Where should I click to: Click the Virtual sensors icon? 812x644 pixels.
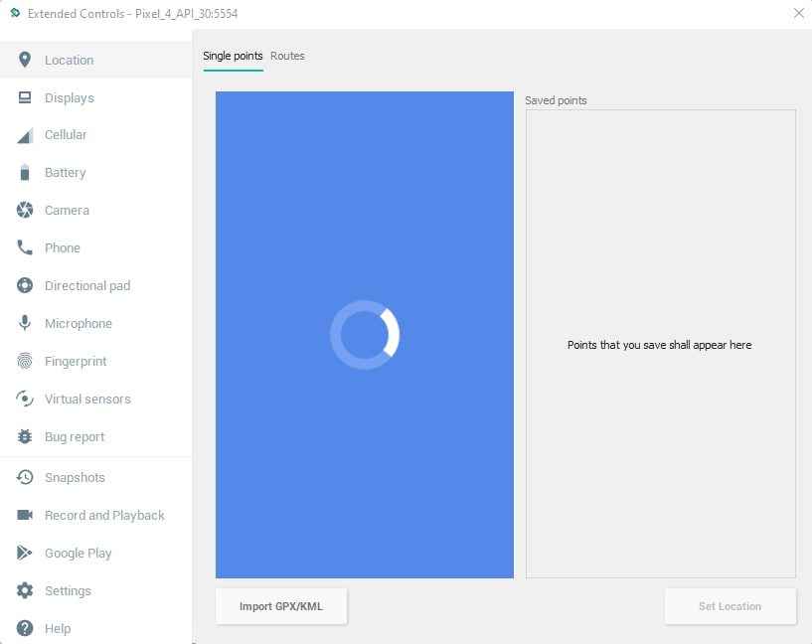click(x=24, y=399)
